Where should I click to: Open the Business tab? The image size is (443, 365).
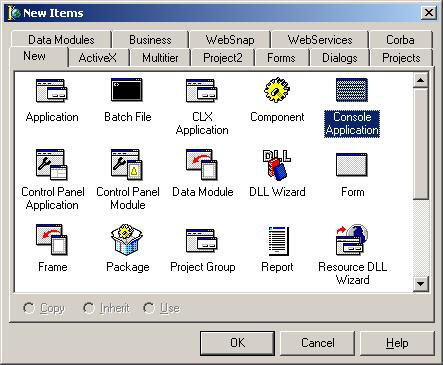point(150,40)
